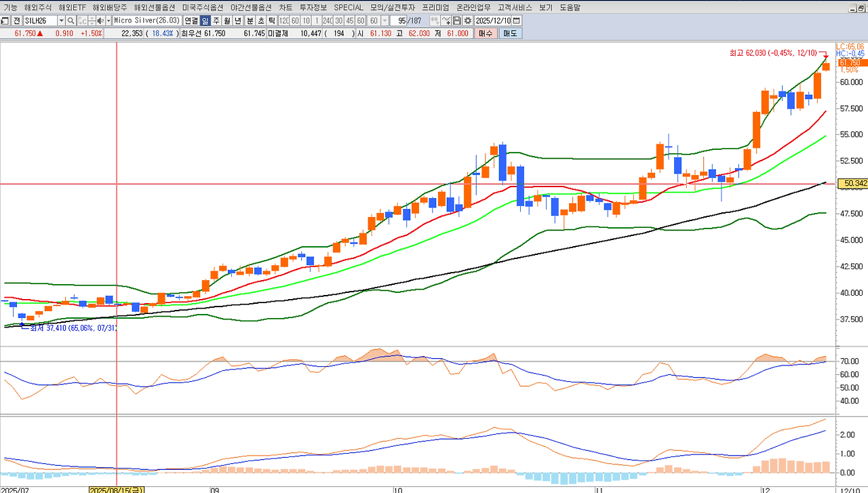Click the 최저 37.410 low annotation on chart

pos(73,328)
